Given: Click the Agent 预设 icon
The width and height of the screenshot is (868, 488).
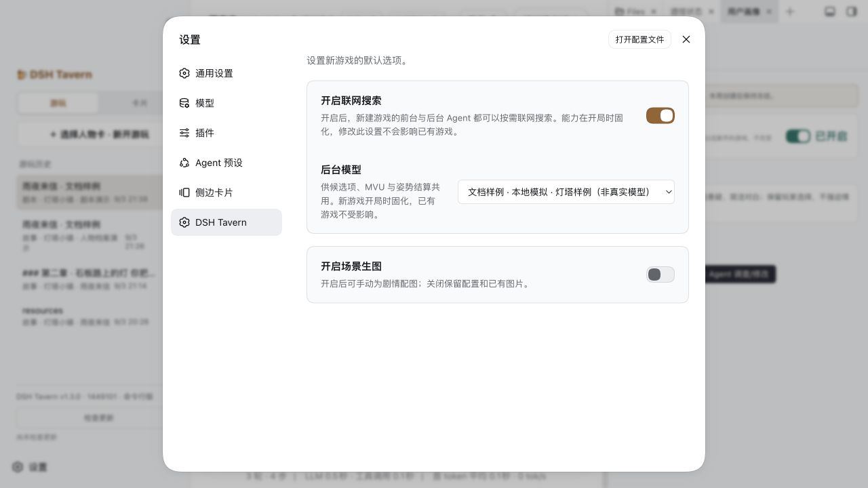Looking at the screenshot, I should click(x=184, y=163).
